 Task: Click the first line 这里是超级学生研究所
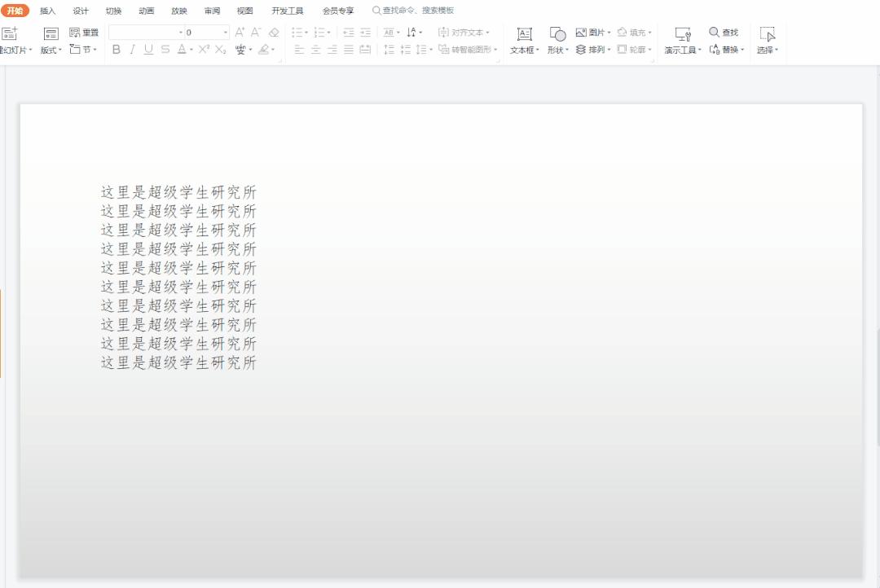(x=178, y=192)
